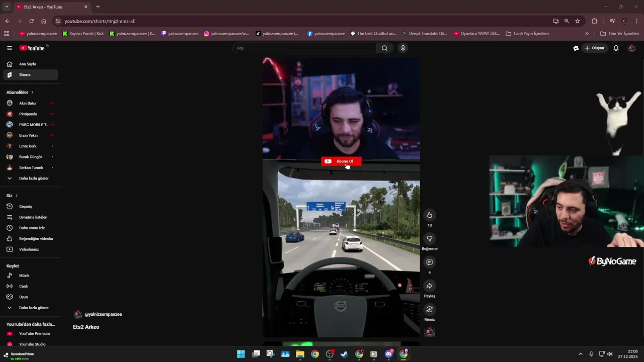Click the search magnifier button
The width and height of the screenshot is (644, 362).
point(384,48)
